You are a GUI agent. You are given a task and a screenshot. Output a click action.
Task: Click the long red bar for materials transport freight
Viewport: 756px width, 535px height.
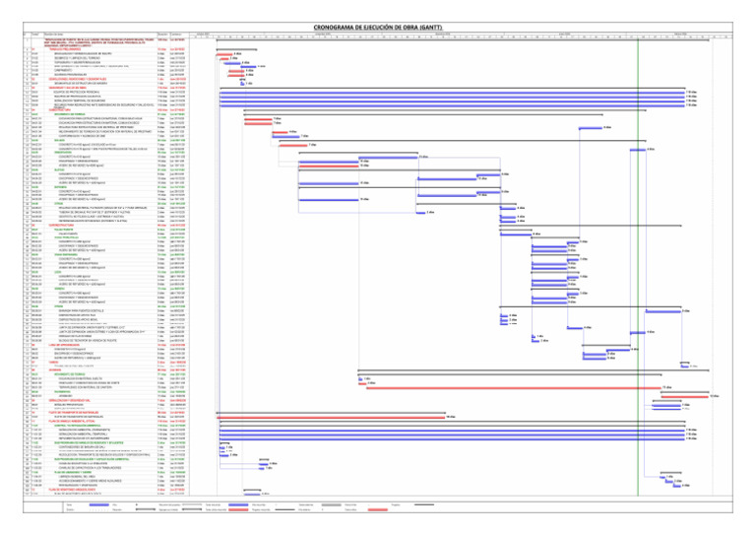point(331,418)
